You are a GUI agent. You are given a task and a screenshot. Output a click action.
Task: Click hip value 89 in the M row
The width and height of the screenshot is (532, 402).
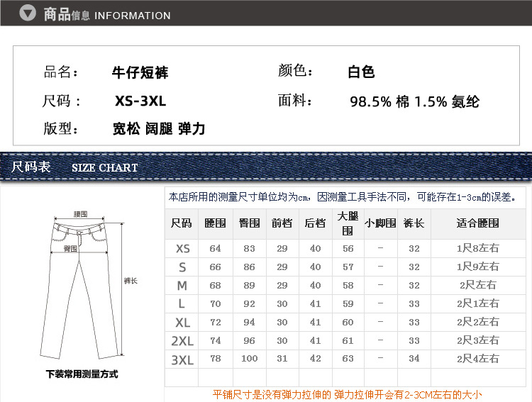click(249, 286)
